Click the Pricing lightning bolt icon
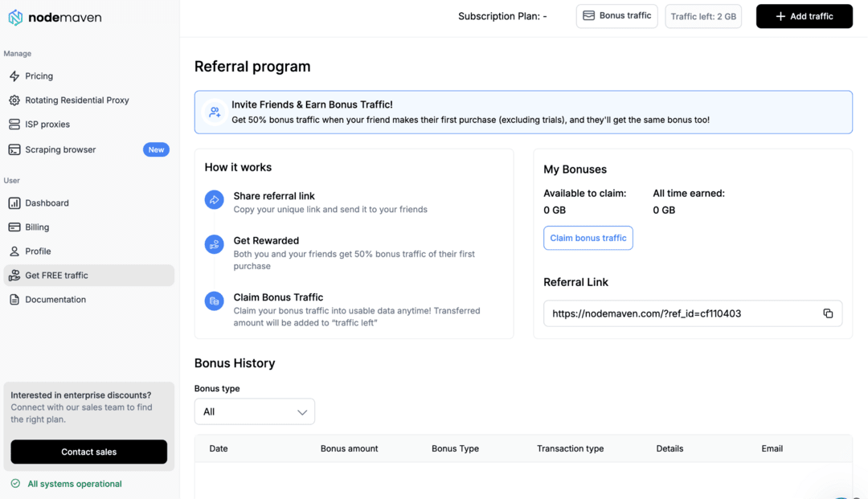The image size is (868, 499). (x=14, y=76)
